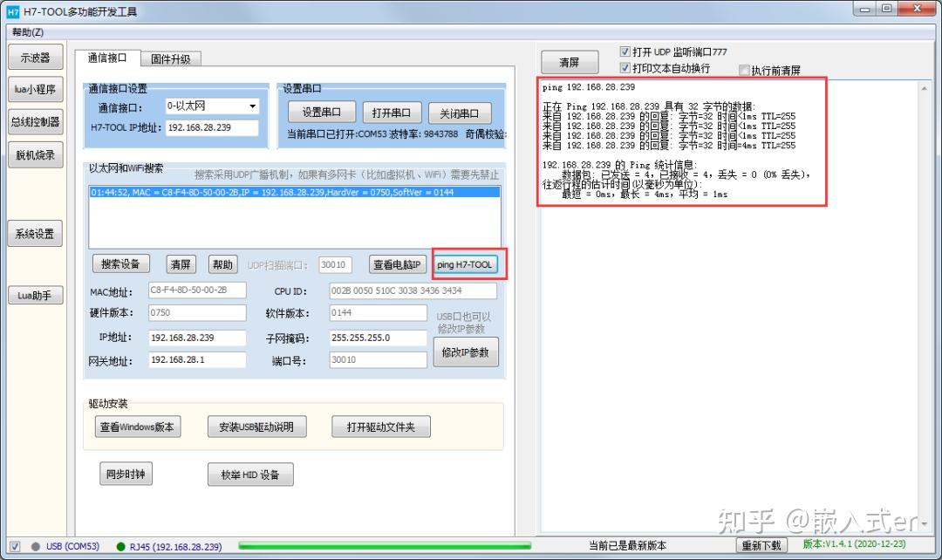942x560 pixels.
Task: Launch the Lua助手 panel
Action: point(35,295)
